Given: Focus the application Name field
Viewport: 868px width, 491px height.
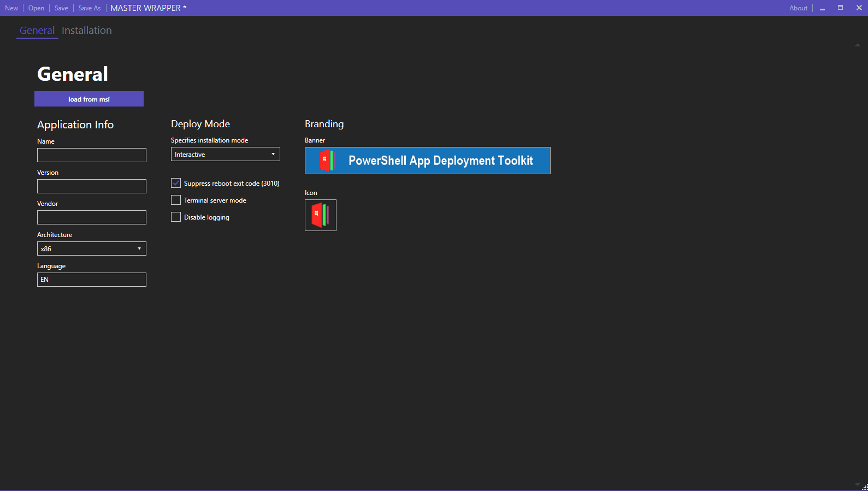Looking at the screenshot, I should point(92,155).
